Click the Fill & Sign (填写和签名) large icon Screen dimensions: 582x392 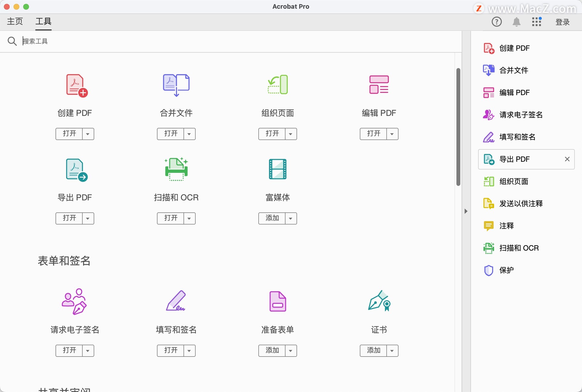coord(176,301)
